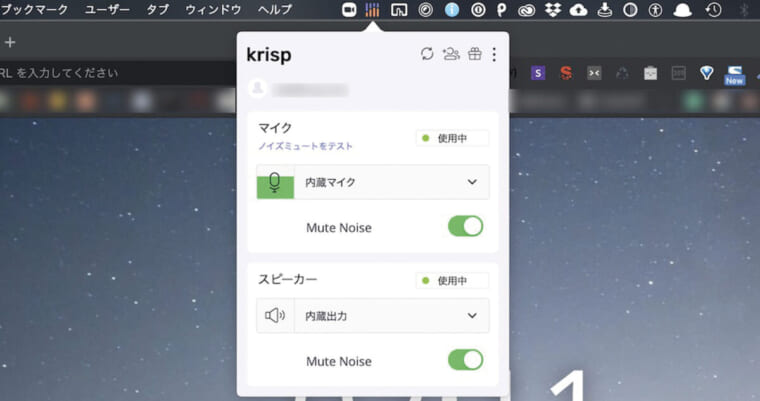This screenshot has height=401, width=760.
Task: Open the 内蔵出力 speaker dropdown
Action: [373, 316]
